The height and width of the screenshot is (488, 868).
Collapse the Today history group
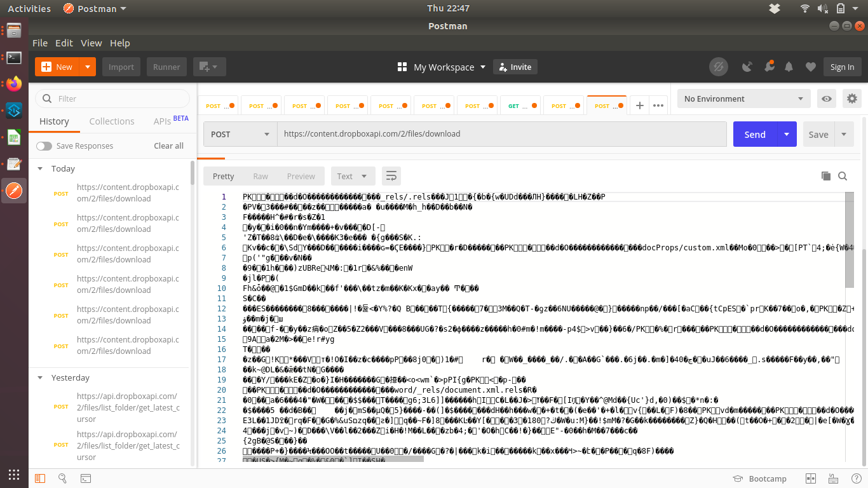(40, 168)
